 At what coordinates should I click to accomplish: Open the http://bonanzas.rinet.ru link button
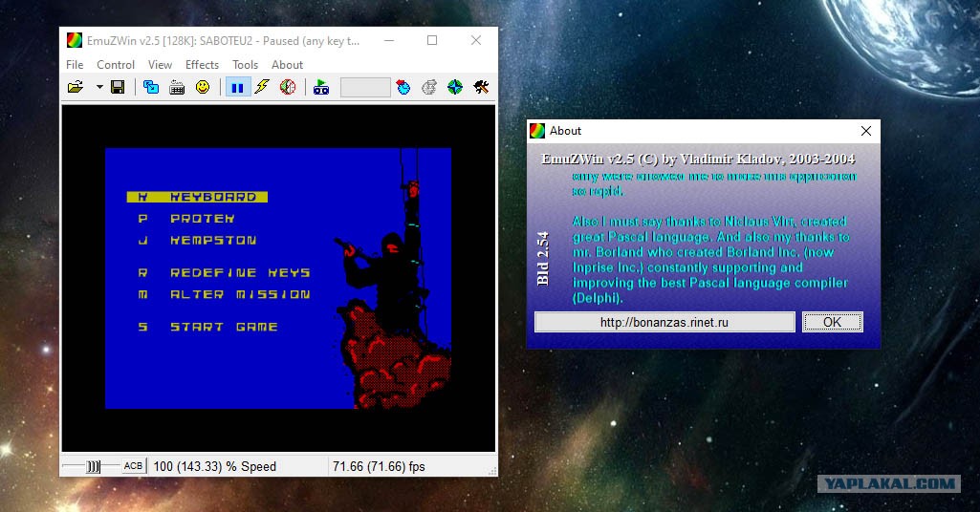click(x=664, y=322)
